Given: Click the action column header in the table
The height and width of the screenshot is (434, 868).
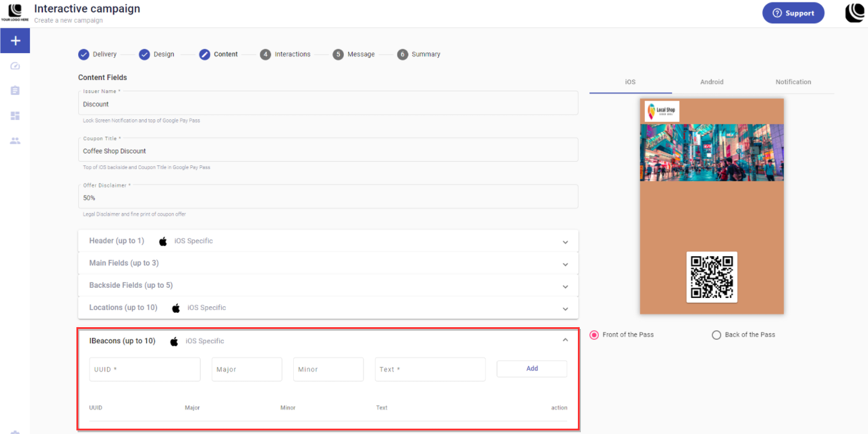Looking at the screenshot, I should click(x=559, y=408).
